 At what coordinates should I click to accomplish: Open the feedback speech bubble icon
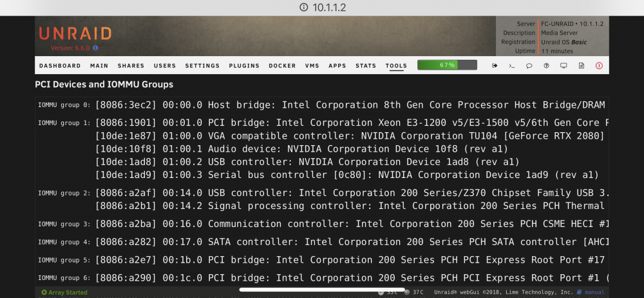coord(529,65)
